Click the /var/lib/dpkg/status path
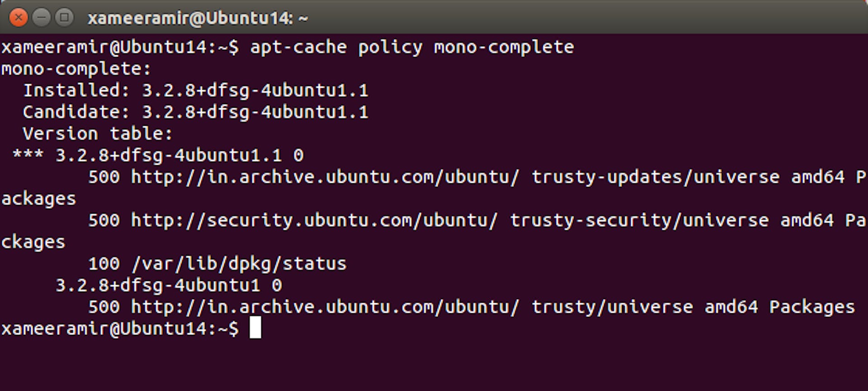 tap(239, 264)
